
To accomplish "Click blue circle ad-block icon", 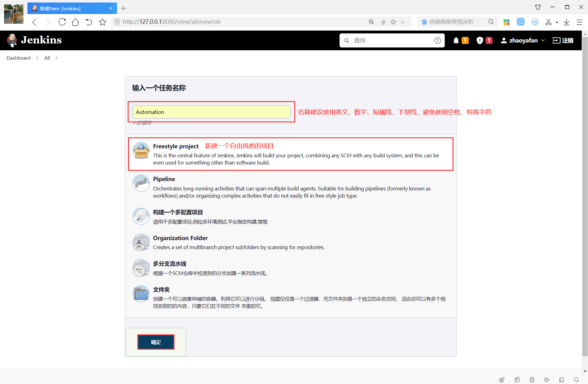I will coord(535,22).
